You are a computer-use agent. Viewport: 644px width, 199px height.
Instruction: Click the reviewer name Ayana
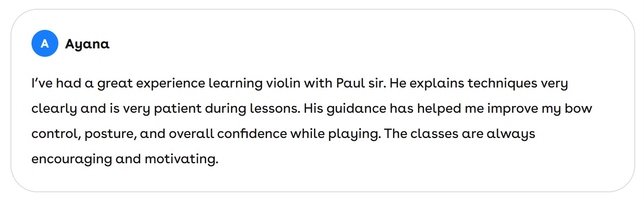coord(87,44)
